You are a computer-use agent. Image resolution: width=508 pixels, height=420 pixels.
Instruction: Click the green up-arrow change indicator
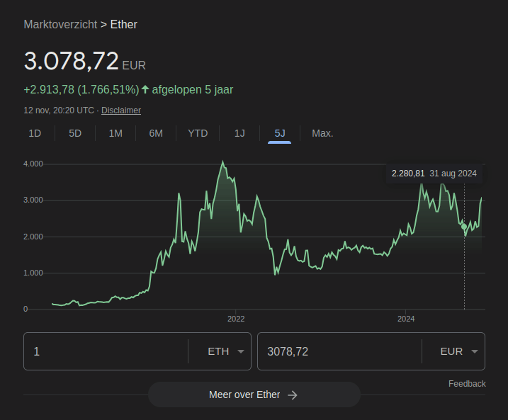(145, 89)
